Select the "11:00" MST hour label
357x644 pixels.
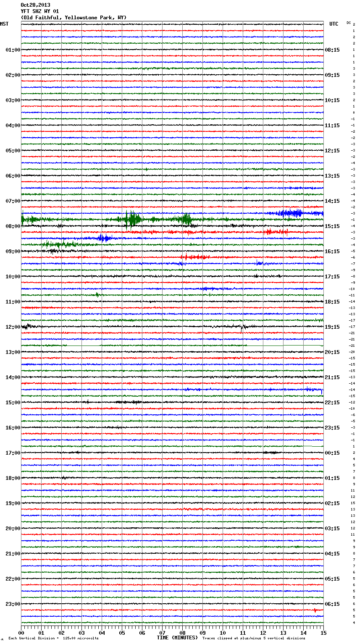pos(13,302)
